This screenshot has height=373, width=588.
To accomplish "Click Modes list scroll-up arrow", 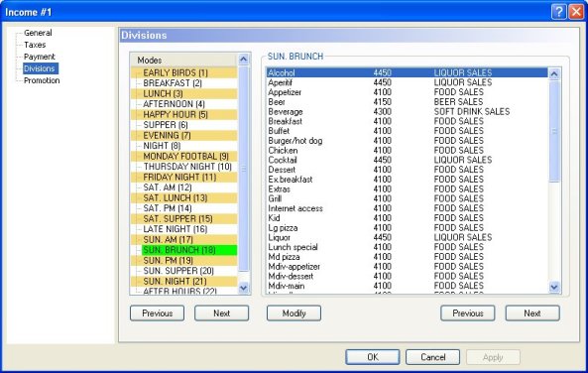I will (243, 60).
